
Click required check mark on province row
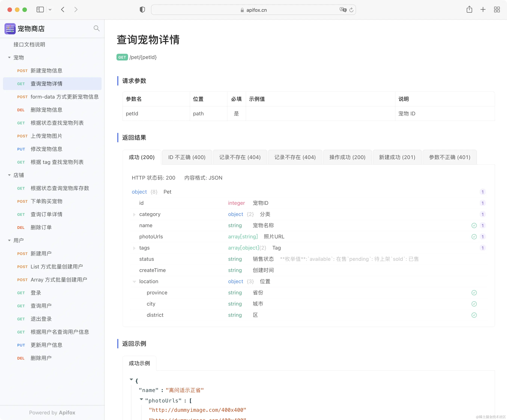(x=474, y=293)
